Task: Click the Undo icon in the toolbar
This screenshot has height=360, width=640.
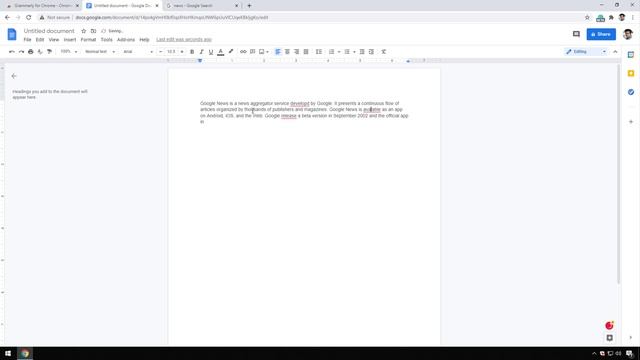Action: coord(12,52)
